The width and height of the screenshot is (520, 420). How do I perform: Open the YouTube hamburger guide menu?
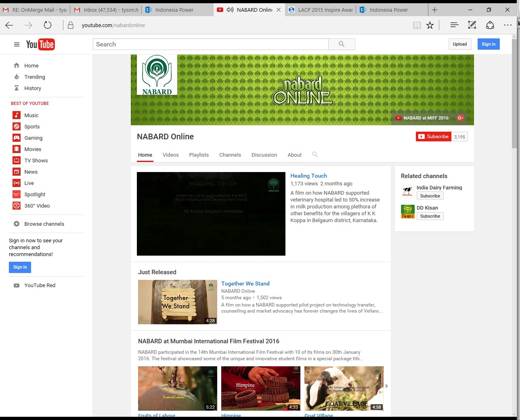click(x=17, y=44)
